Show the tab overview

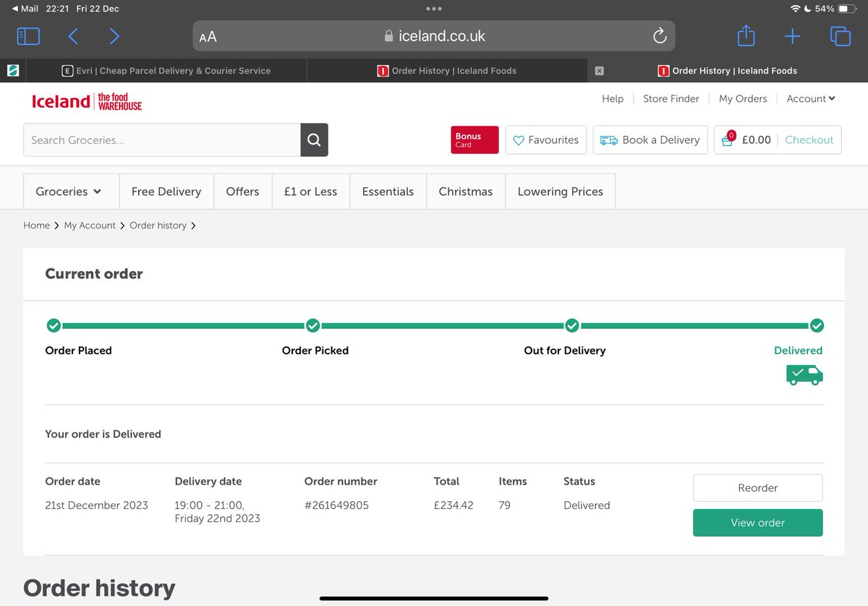[x=840, y=36]
